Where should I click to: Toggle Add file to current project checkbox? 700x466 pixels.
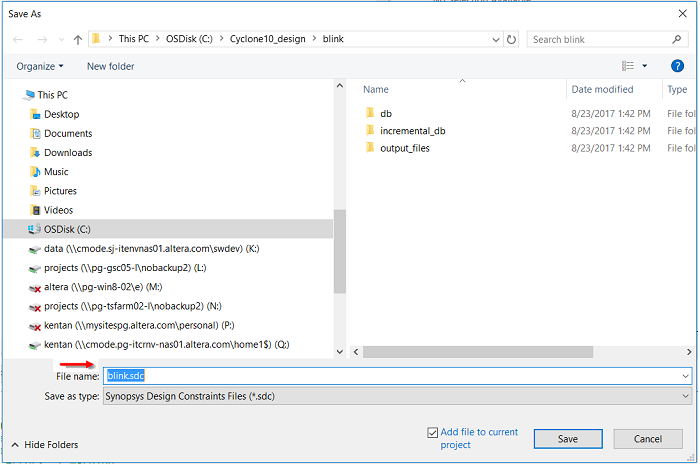point(432,432)
